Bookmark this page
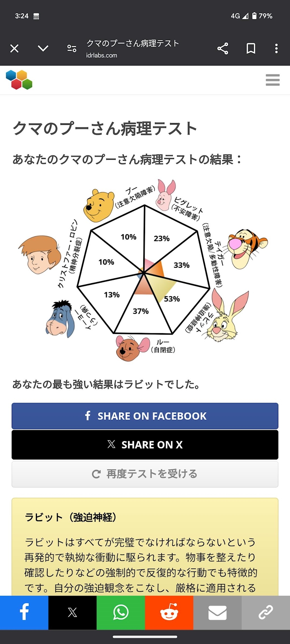This screenshot has width=290, height=644. click(x=251, y=49)
